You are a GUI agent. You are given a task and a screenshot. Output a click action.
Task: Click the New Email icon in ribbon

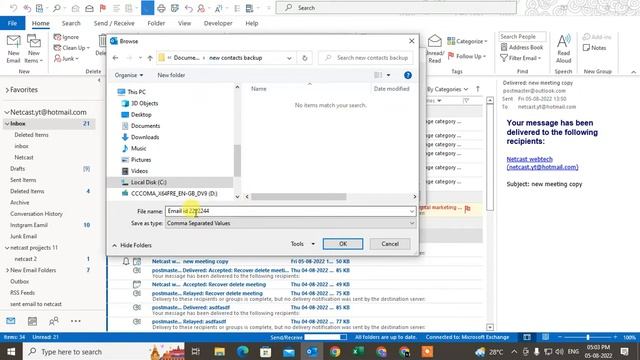pyautogui.click(x=13, y=49)
